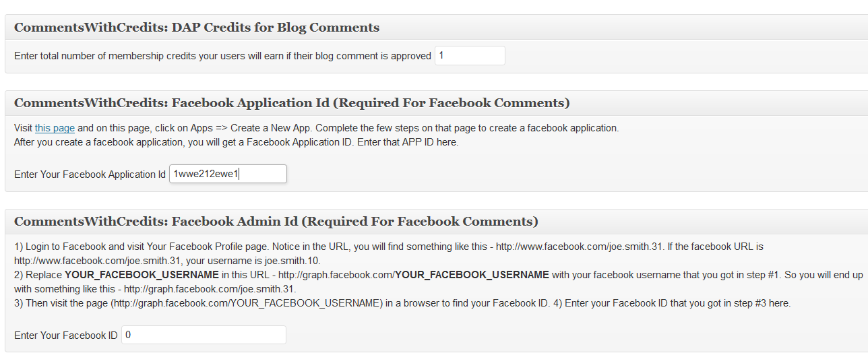Collapse the DAP Credits for Blog Comments header
The image size is (868, 353).
[436, 28]
